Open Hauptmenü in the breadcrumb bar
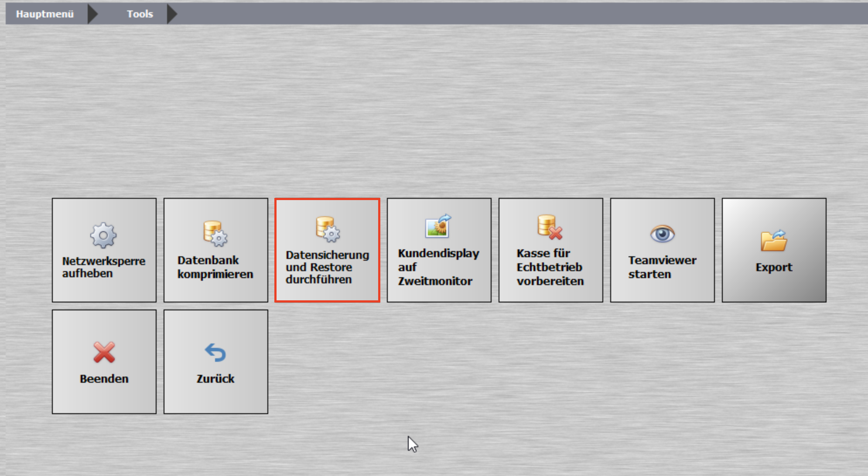The height and width of the screenshot is (476, 868). [45, 14]
